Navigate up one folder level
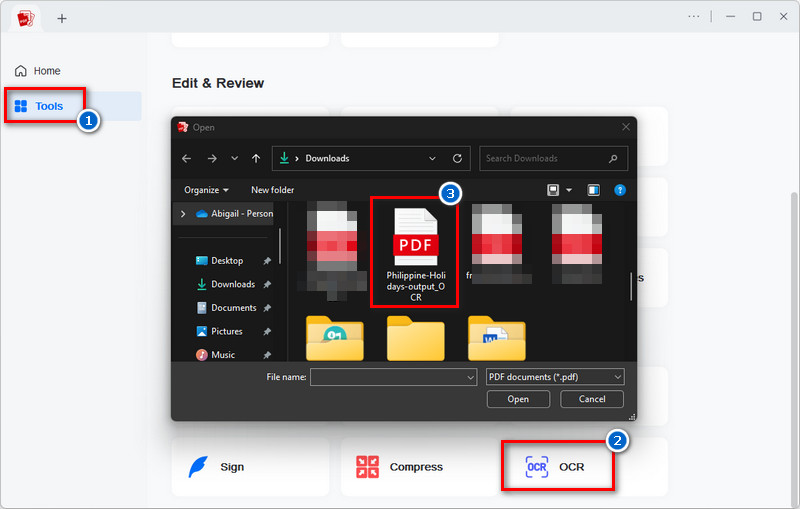 [256, 158]
